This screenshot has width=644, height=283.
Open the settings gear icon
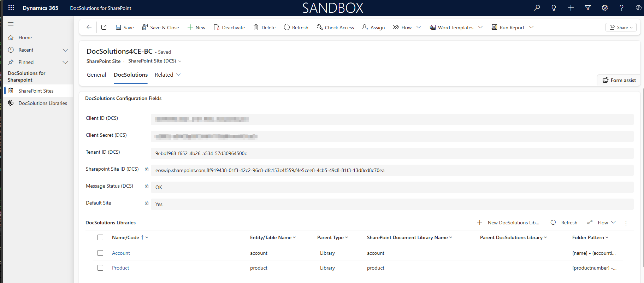tap(605, 8)
